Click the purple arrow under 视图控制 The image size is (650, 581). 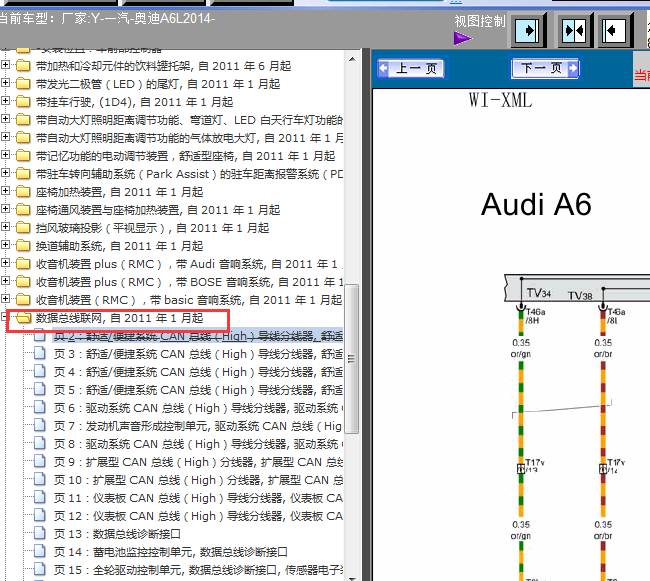coord(463,39)
